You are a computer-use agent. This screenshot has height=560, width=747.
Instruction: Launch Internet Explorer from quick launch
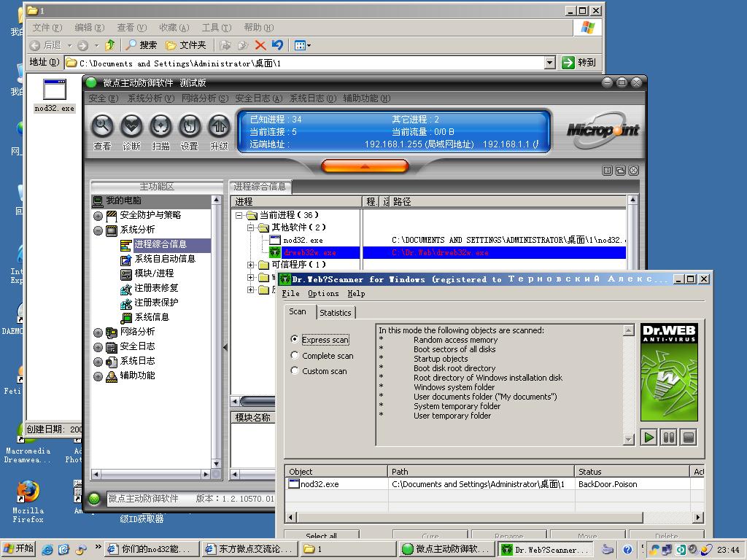[x=47, y=549]
